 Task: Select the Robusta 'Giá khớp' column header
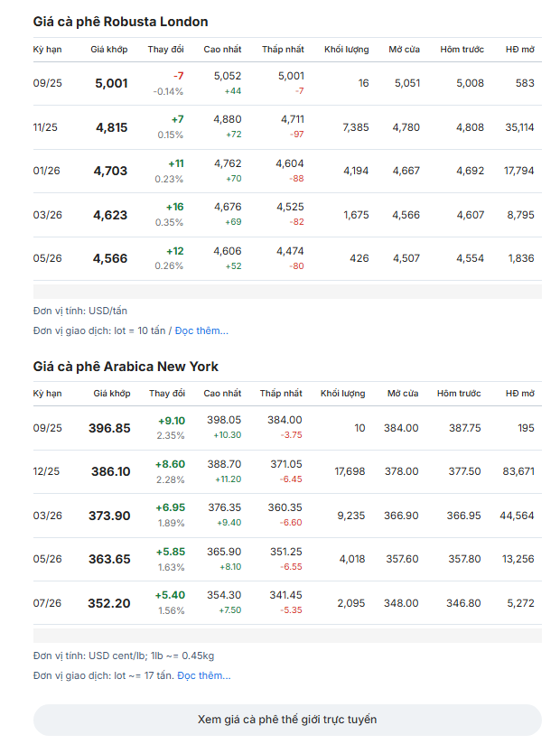tap(109, 50)
